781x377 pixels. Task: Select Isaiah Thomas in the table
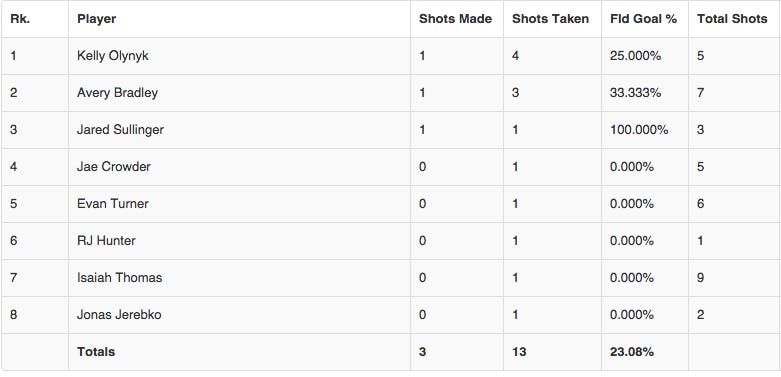tap(120, 277)
